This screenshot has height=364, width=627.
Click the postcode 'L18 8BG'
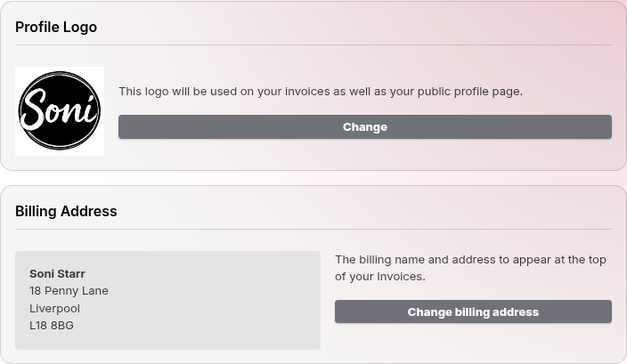coord(52,326)
